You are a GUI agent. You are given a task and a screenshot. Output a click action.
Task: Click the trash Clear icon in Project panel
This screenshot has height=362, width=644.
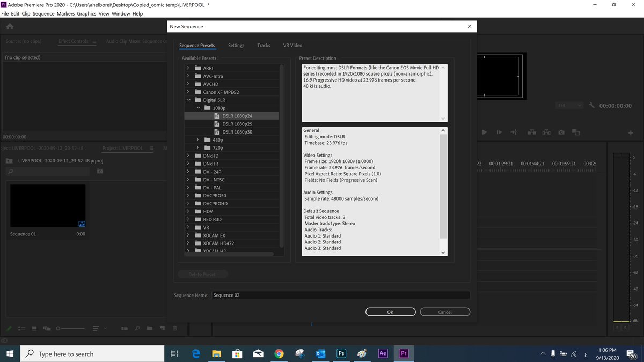pos(175,328)
